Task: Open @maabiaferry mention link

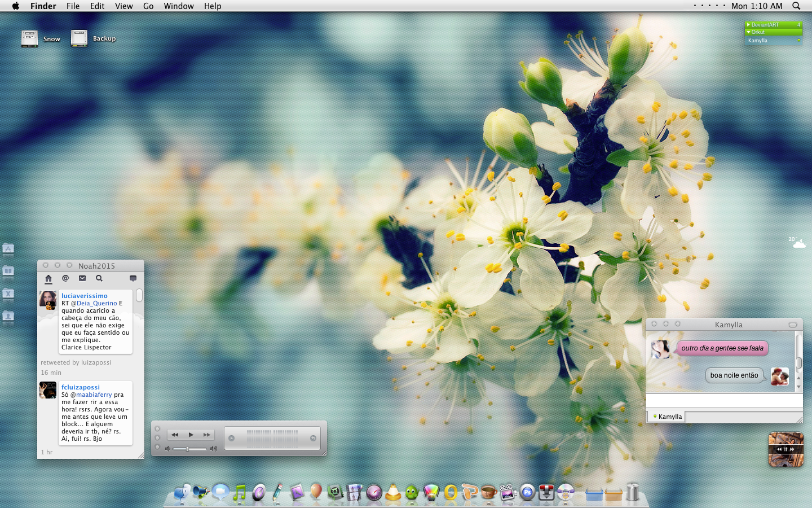Action: pyautogui.click(x=91, y=395)
